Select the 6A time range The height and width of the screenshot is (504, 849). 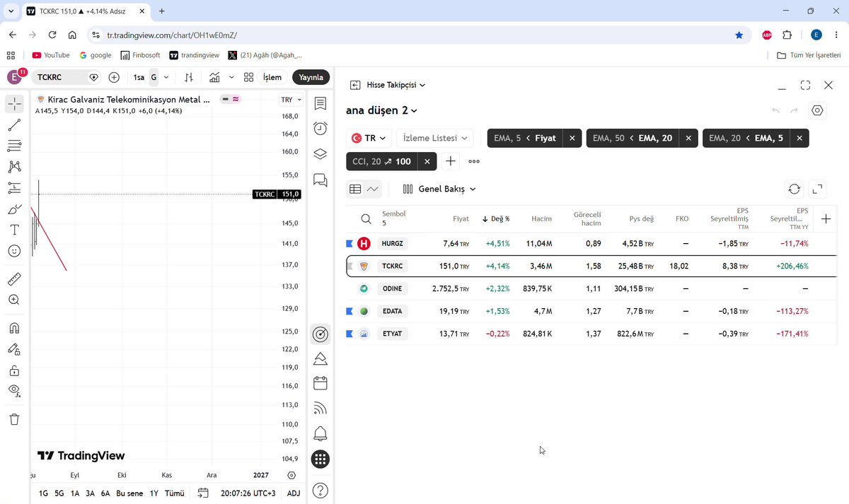pos(105,493)
